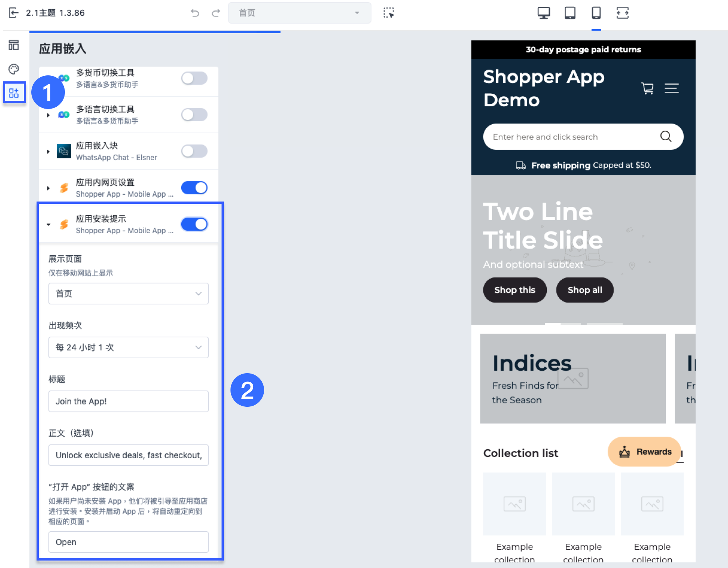Screen dimensions: 728x568
Task: Open the 首页 page selector dropdown at top
Action: tap(299, 13)
